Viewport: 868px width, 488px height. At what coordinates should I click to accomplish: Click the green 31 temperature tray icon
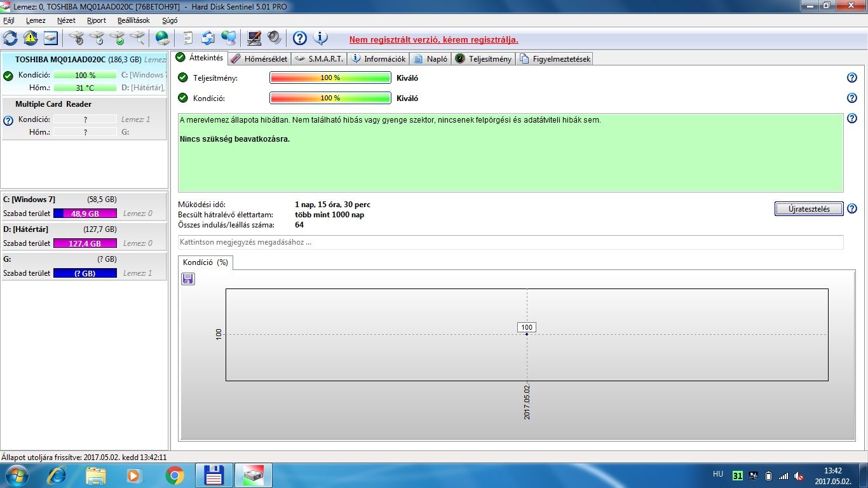(738, 475)
